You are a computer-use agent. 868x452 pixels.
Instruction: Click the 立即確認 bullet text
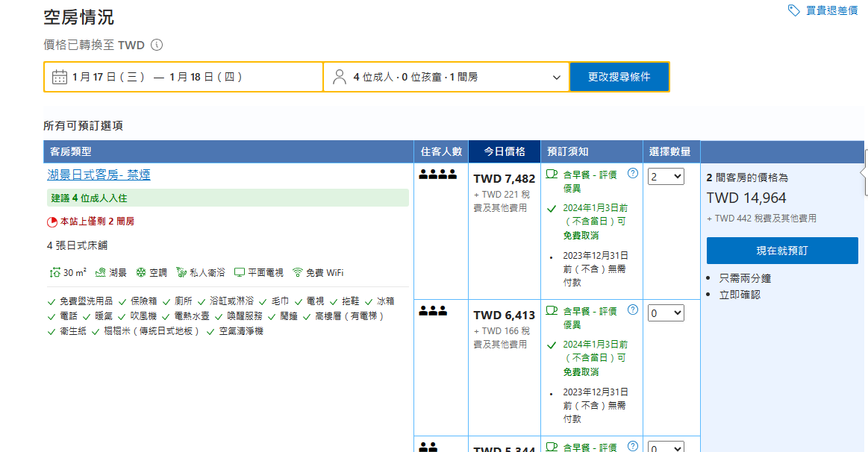pos(740,295)
